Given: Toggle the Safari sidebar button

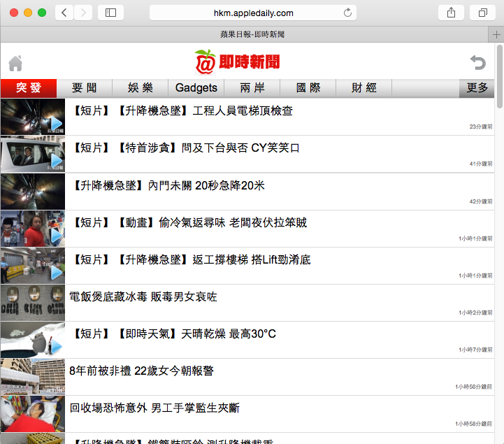Looking at the screenshot, I should click(110, 13).
